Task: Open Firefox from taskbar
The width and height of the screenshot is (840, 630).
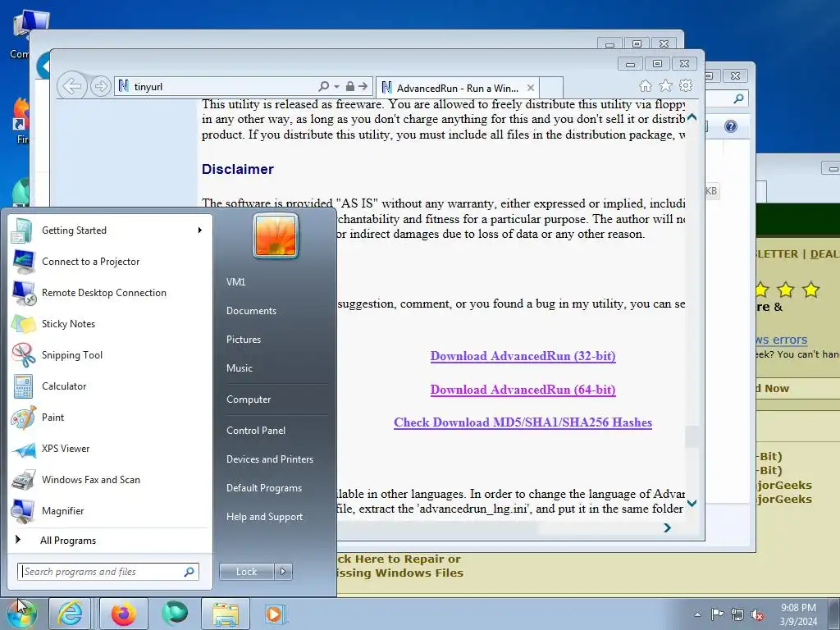Action: click(x=124, y=614)
